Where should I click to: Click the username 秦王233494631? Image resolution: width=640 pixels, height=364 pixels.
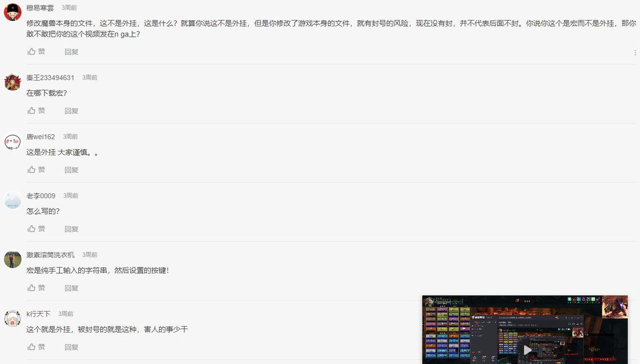[x=50, y=77]
